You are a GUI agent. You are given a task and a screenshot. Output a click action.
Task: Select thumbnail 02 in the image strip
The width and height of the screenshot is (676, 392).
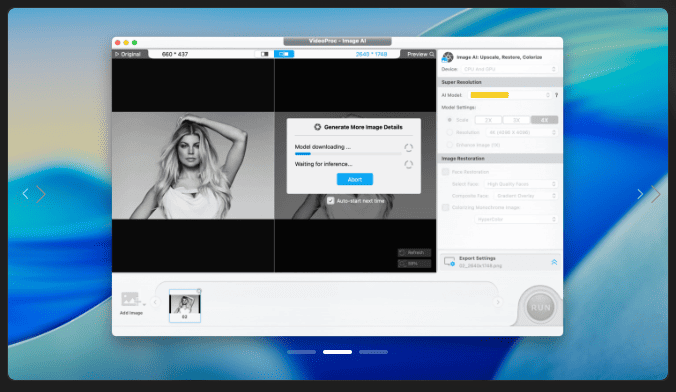pos(185,306)
